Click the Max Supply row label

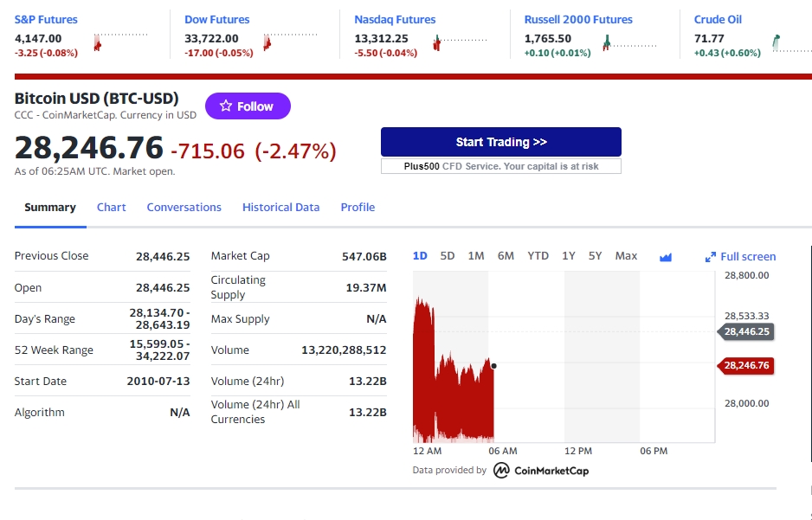tap(241, 318)
